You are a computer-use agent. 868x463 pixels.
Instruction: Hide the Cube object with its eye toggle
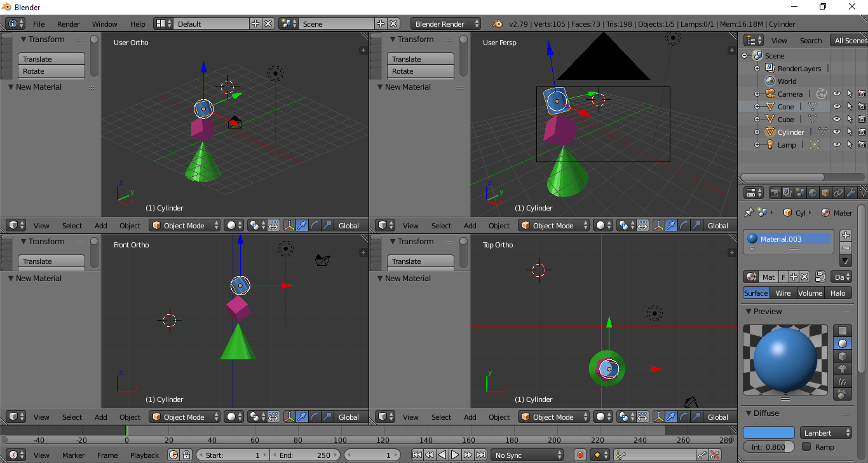click(x=837, y=119)
